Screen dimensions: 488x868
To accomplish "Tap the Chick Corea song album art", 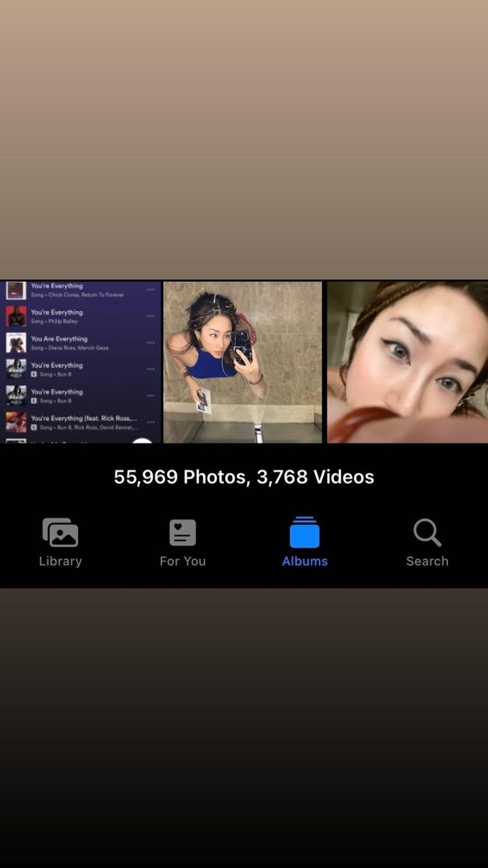I will pos(16,290).
